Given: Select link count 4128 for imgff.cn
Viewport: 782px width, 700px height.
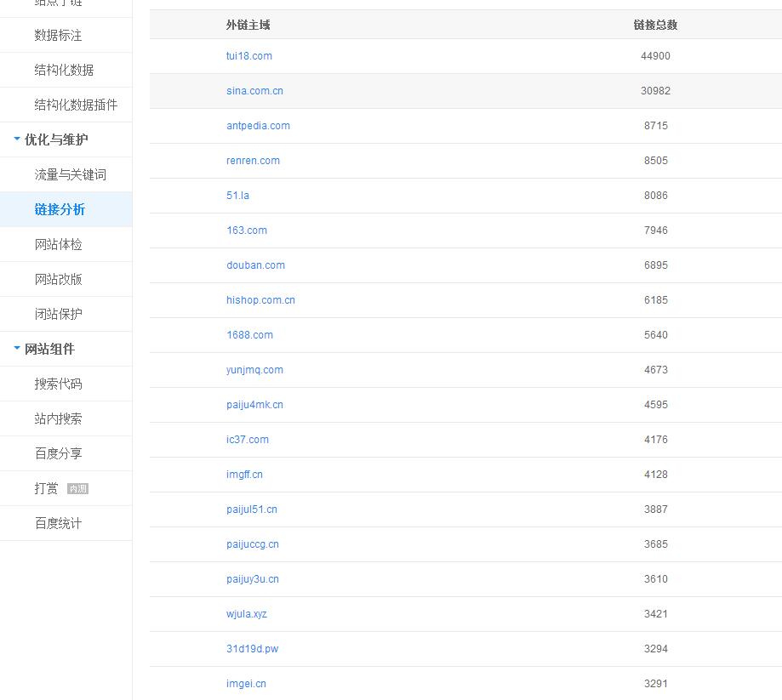Looking at the screenshot, I should click(655, 475).
